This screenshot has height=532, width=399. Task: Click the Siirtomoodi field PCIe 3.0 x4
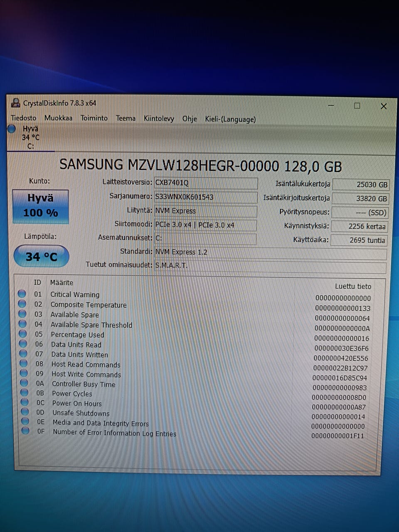pos(205,225)
